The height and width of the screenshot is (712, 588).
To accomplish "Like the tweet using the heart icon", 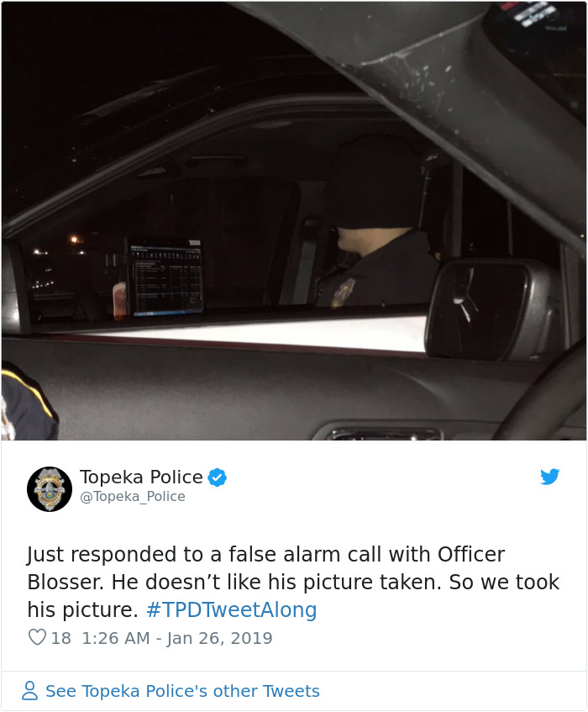I will (37, 637).
